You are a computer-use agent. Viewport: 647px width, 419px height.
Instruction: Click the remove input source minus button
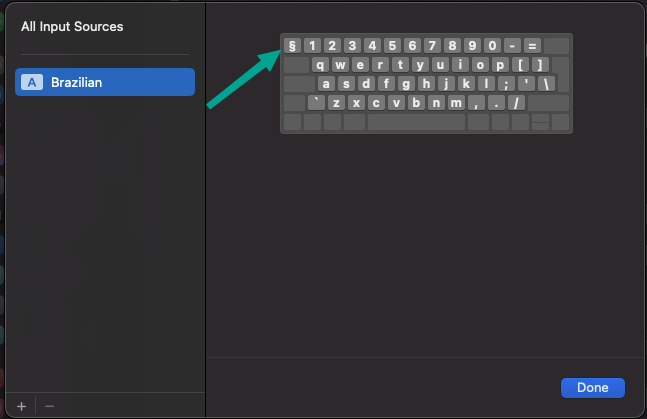click(x=49, y=406)
